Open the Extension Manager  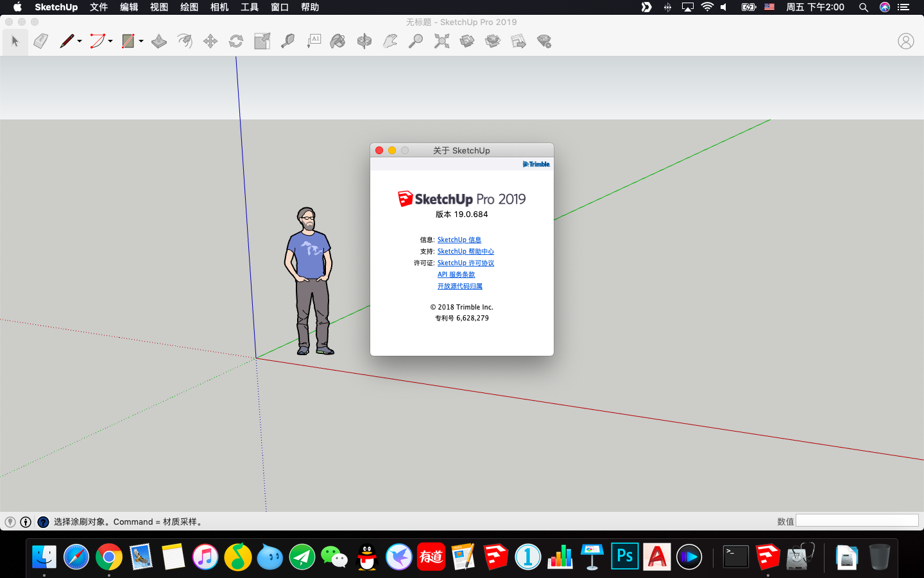(544, 42)
